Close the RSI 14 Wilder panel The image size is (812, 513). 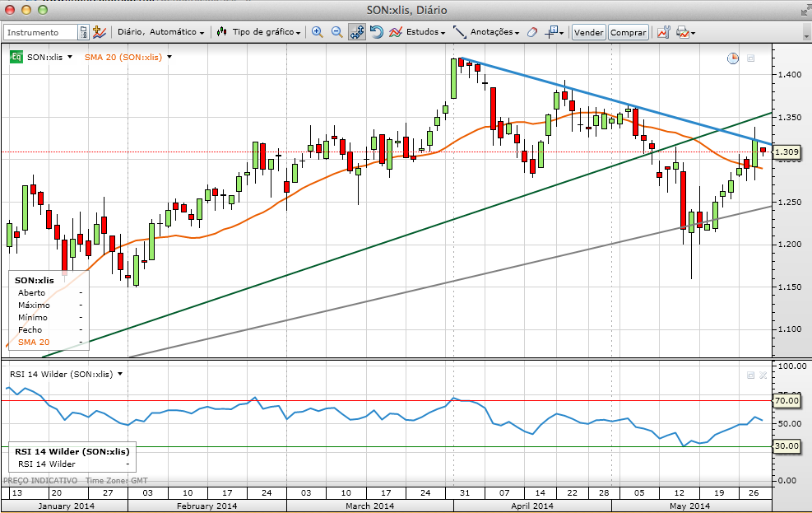pos(763,375)
